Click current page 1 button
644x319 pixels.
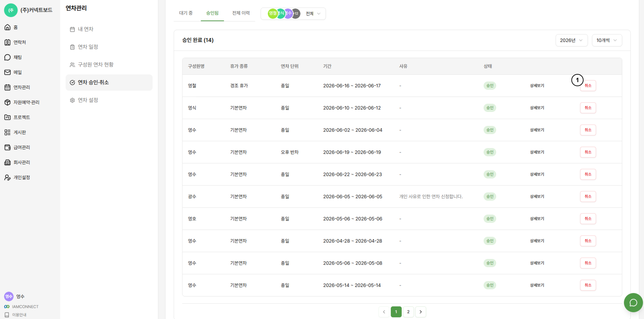396,312
